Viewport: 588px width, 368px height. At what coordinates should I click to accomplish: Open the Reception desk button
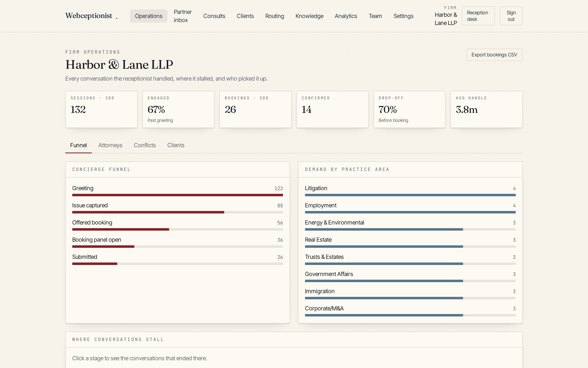tap(478, 16)
